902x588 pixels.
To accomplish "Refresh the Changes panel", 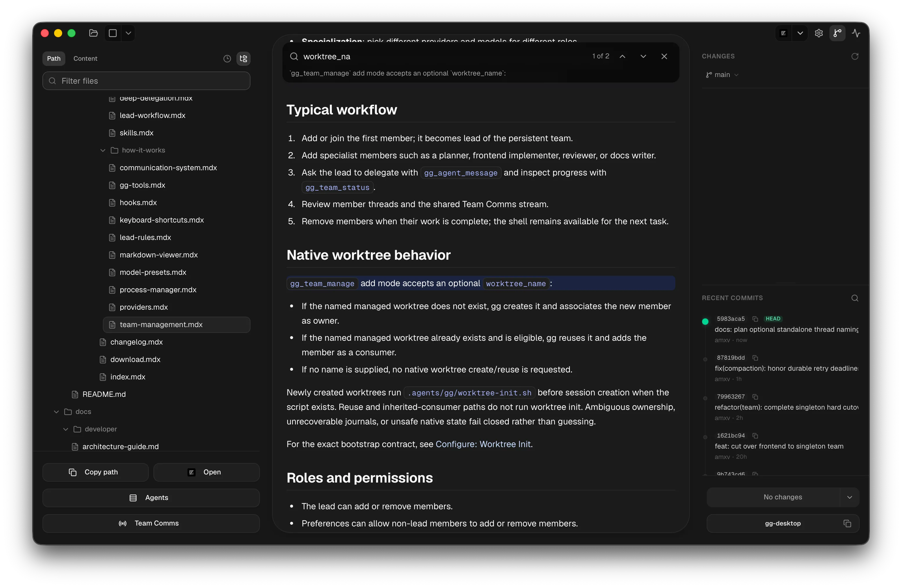I will click(x=855, y=56).
